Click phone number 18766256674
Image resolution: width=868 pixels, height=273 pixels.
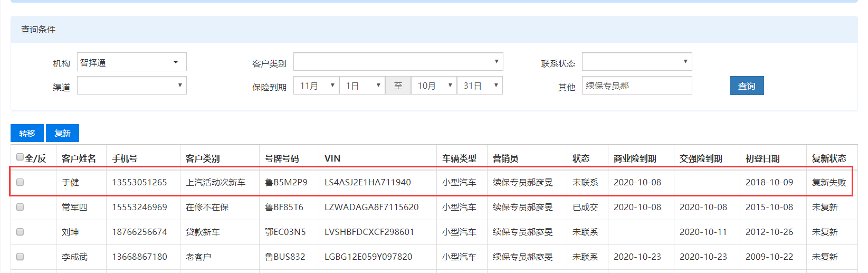[139, 232]
